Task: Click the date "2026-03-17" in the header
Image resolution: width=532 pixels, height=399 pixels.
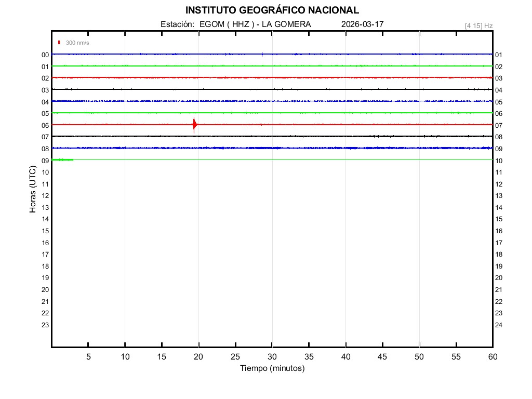Action: pyautogui.click(x=363, y=24)
